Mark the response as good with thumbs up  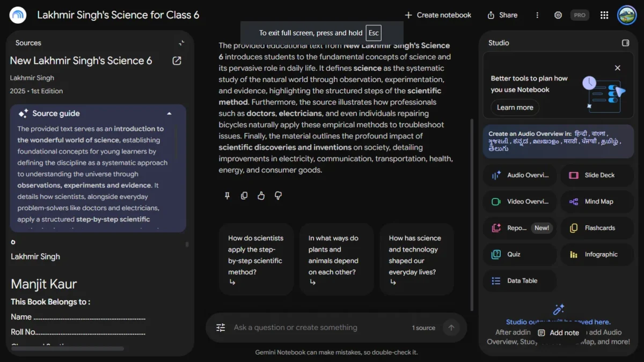261,196
